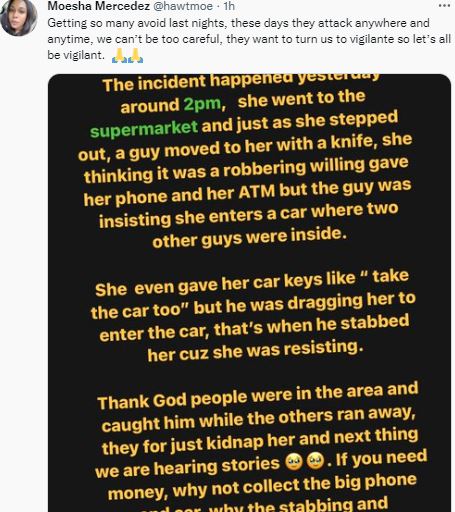Open Moesha Mercedez's profile picture avatar
455x512 pixels.
point(19,17)
